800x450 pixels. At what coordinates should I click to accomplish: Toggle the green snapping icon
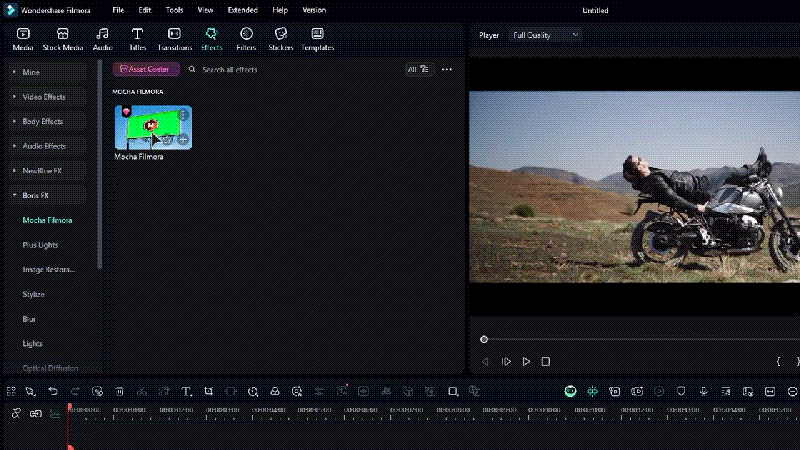pos(592,391)
